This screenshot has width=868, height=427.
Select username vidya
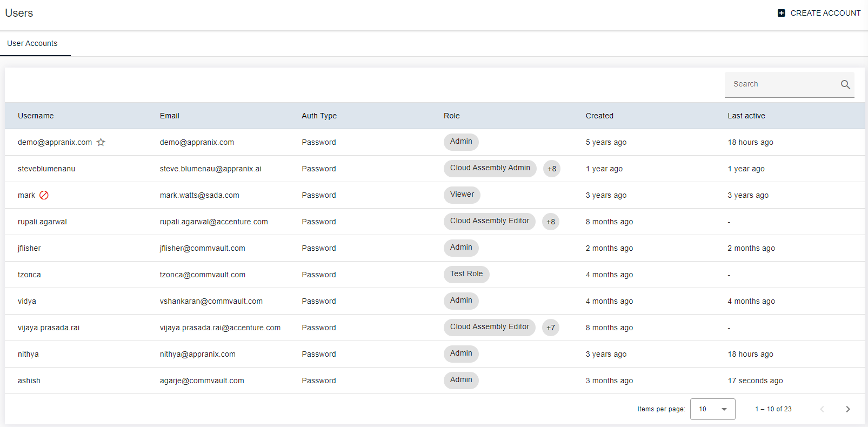tap(27, 301)
